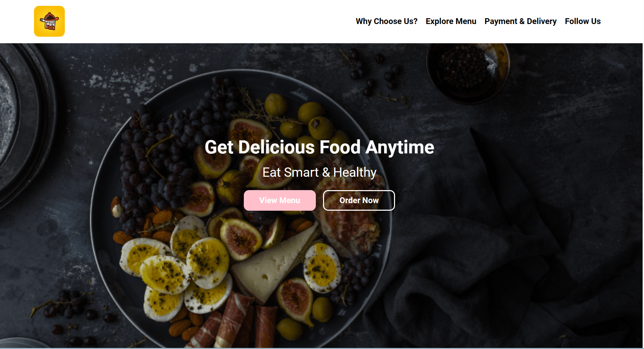Open the Payment & Delivery nav link

(521, 21)
